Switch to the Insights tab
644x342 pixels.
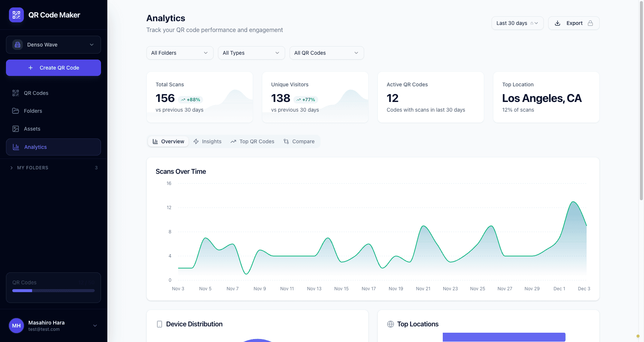[x=208, y=141]
